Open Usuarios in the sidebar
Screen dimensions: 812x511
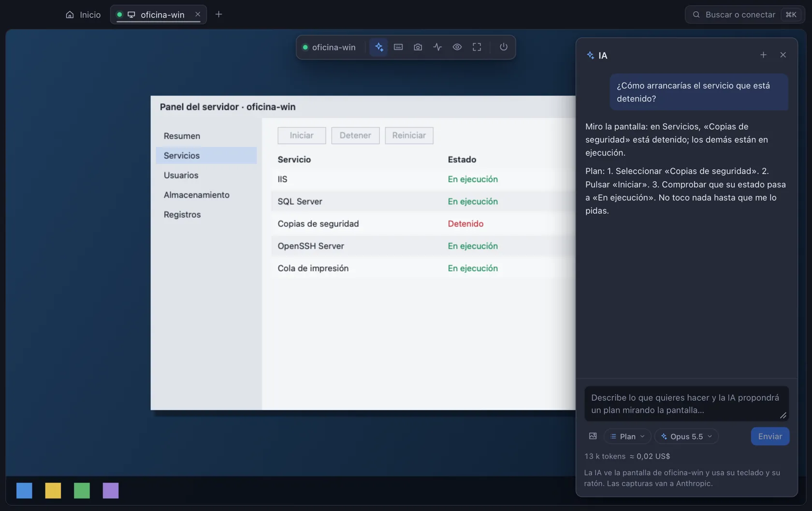(x=206, y=175)
